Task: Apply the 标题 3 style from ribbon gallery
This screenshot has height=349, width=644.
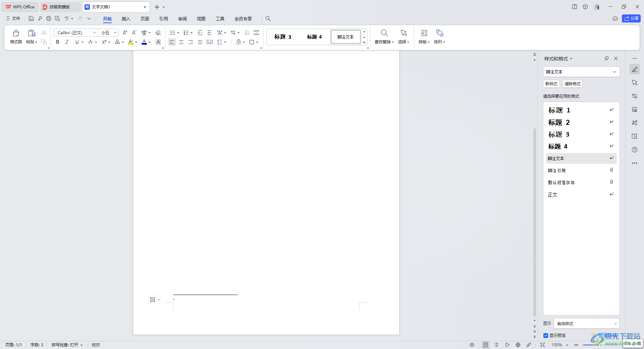Action: click(283, 37)
